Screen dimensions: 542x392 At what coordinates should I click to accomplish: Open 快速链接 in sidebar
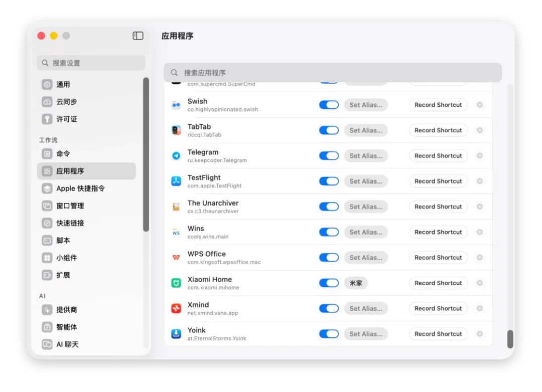[86, 223]
